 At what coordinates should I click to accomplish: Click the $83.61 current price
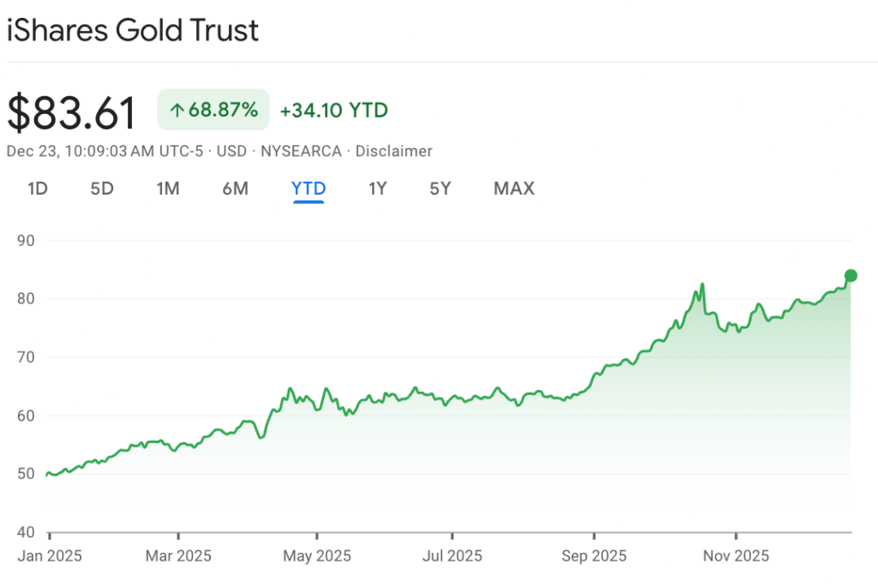click(72, 113)
